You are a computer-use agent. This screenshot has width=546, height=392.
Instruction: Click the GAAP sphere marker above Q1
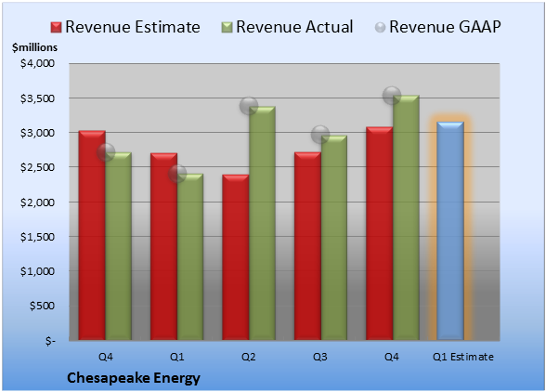pos(177,173)
